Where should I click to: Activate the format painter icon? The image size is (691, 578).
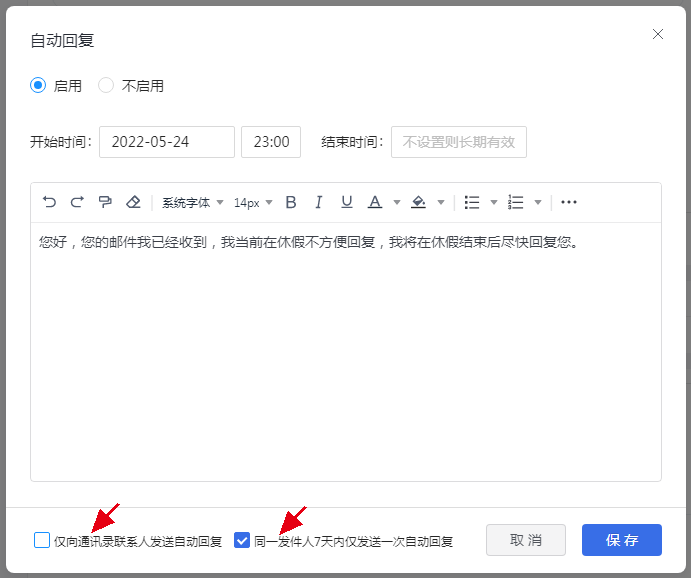(x=105, y=202)
